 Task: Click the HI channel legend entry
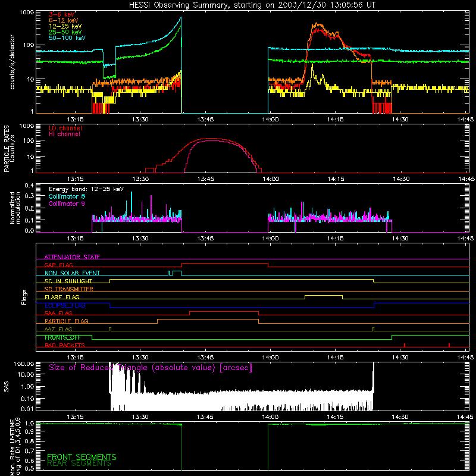[x=64, y=134]
